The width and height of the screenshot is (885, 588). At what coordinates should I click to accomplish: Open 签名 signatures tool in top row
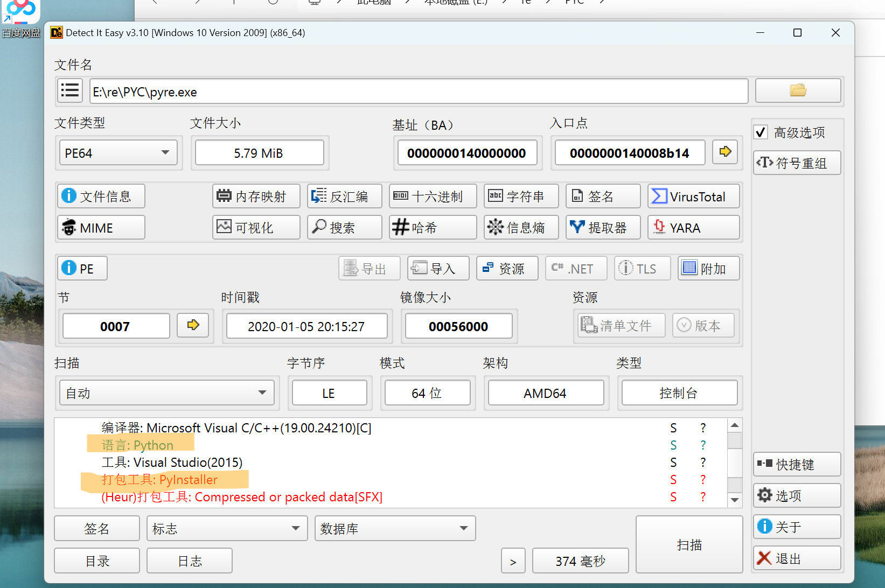603,196
